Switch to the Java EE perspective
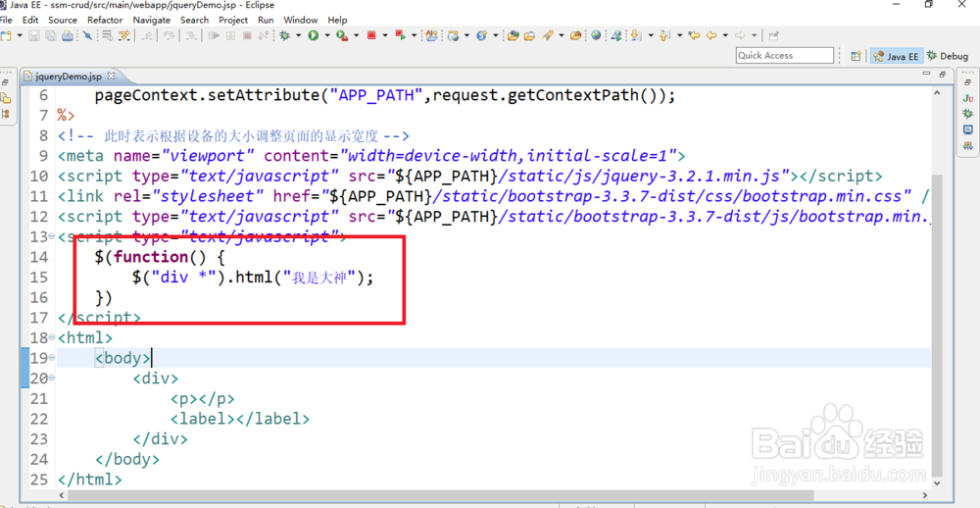Screen dimensions: 980x508 click(x=897, y=56)
